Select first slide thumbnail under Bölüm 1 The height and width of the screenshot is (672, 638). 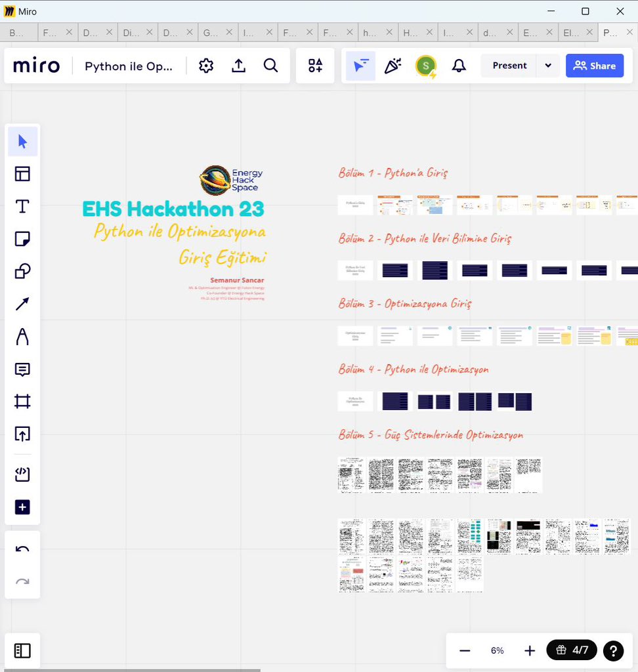coord(356,205)
